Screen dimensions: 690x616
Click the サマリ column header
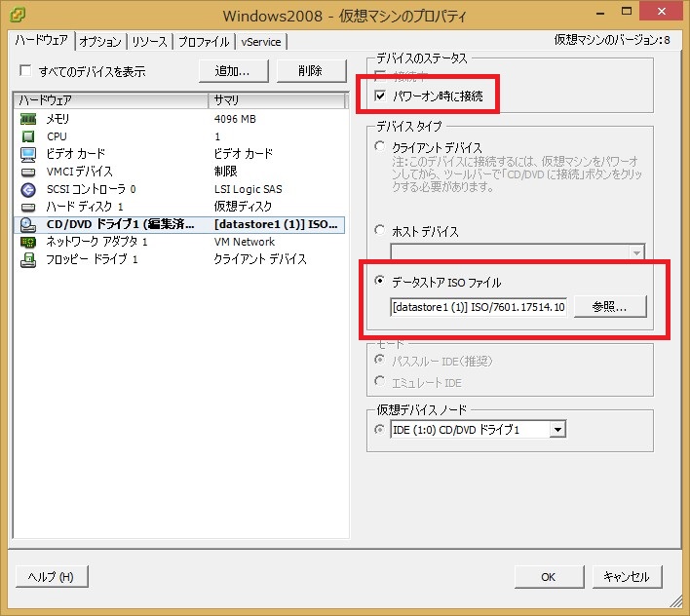coord(277,100)
